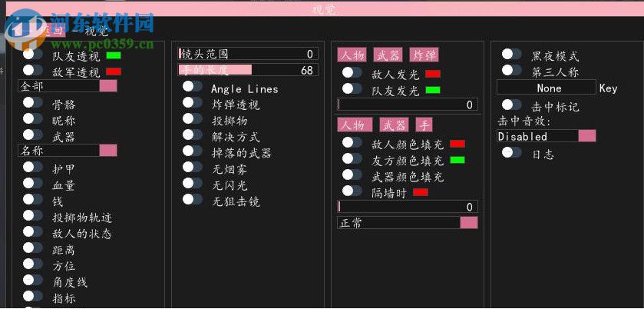Toggle the 掉落的武器 switch
The image size is (644, 309).
193,151
